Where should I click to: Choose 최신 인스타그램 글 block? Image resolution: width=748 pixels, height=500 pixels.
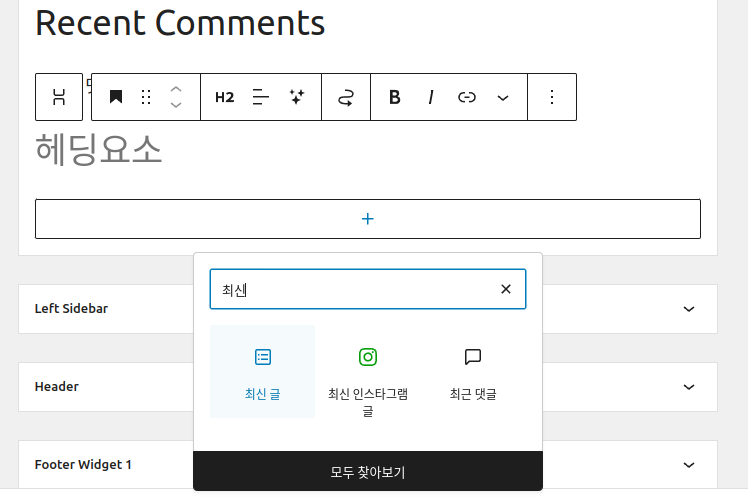pyautogui.click(x=368, y=372)
